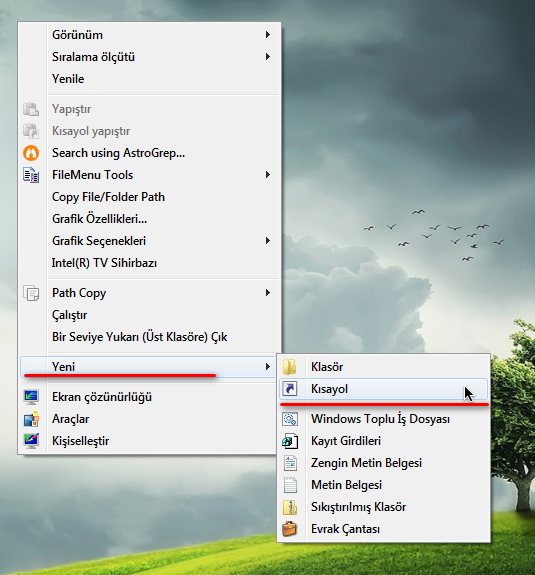535x575 pixels.
Task: Choose Sıralama ölçütü from the menu
Action: [x=150, y=57]
